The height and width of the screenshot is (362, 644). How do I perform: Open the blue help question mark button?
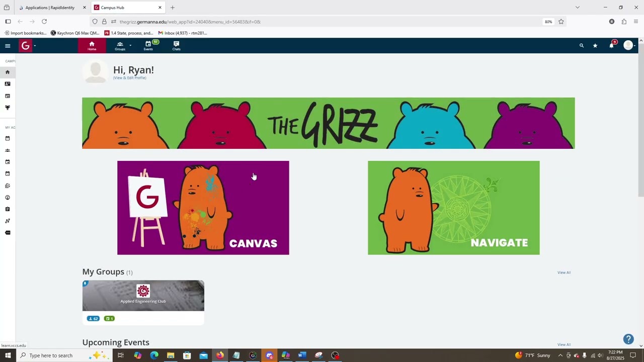tap(628, 339)
